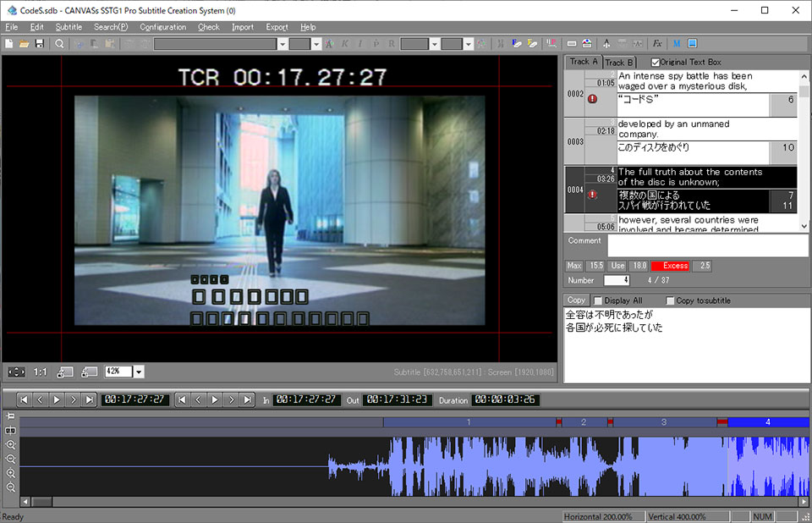Click the Duration timecode field
Screen dimensions: 812x523
505,399
